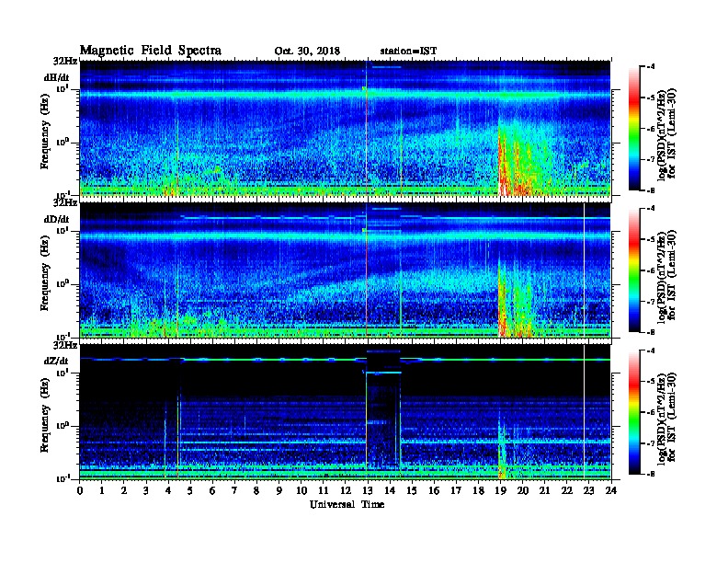
Task: Click the hour "9" tick on the time axis
Action: coord(279,490)
